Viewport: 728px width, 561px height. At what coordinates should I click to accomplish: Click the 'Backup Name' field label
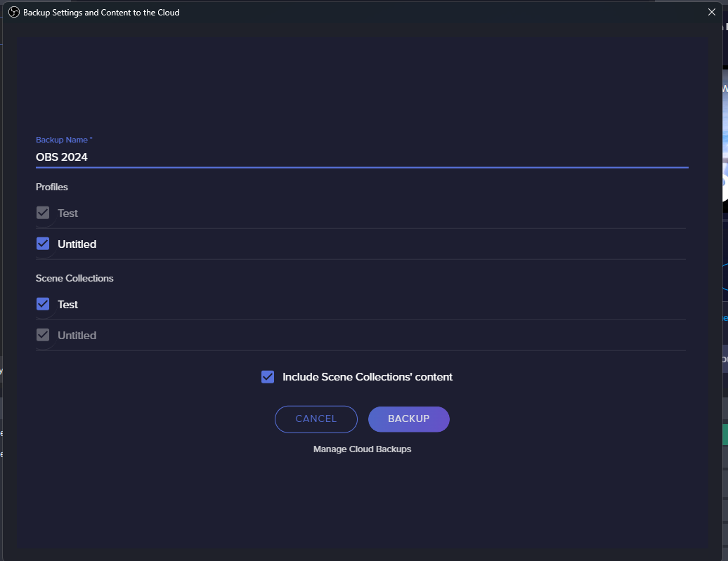(x=64, y=140)
